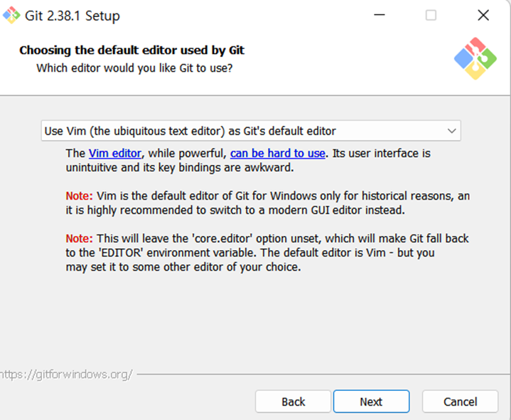This screenshot has height=420, width=511.
Task: Cancel the Git installation
Action: [x=460, y=402]
